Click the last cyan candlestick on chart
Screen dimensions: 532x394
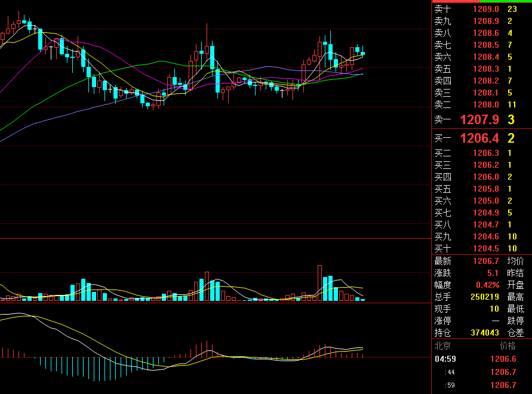point(362,54)
